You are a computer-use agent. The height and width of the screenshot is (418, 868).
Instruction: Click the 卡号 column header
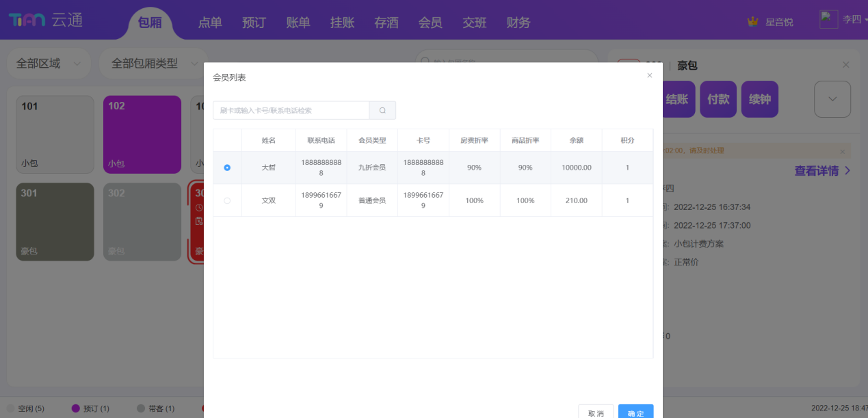click(x=423, y=140)
